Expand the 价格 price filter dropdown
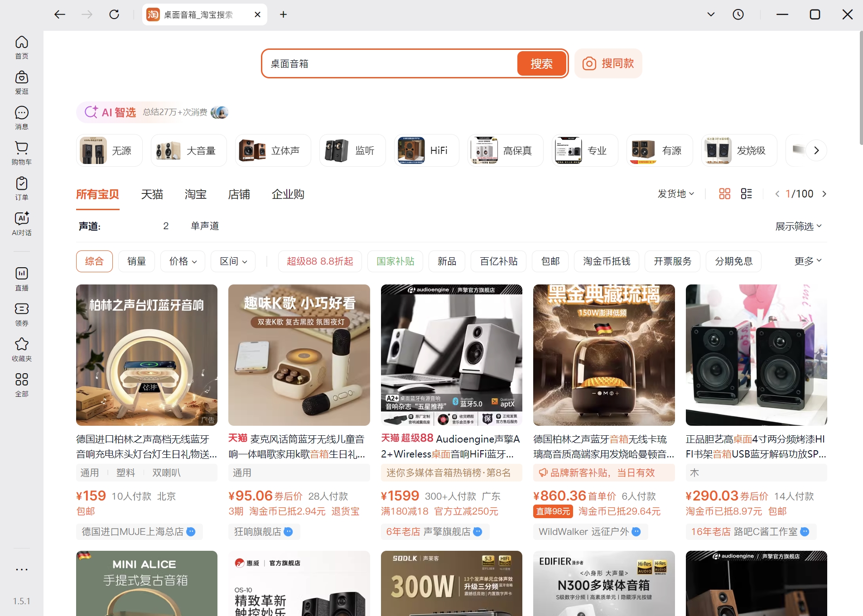 click(x=182, y=261)
